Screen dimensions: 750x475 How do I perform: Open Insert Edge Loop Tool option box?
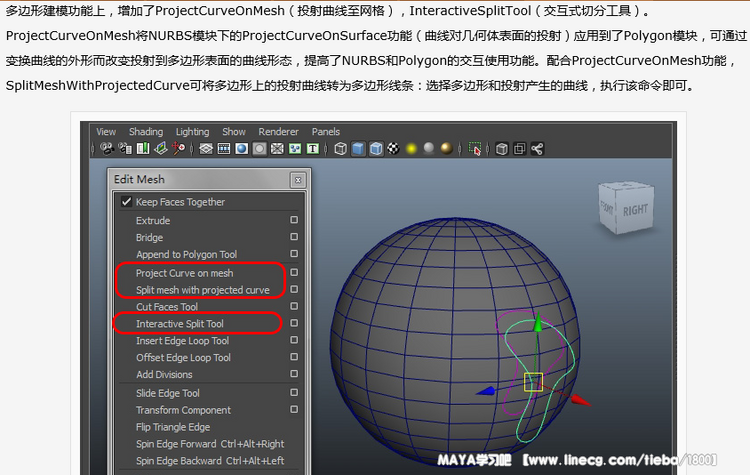tap(294, 340)
